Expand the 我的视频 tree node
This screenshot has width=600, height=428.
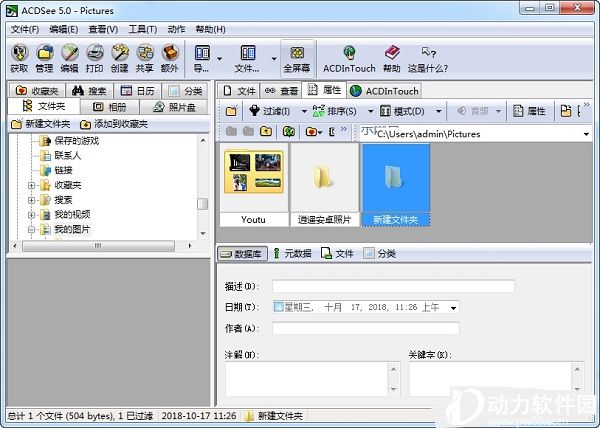(x=31, y=215)
